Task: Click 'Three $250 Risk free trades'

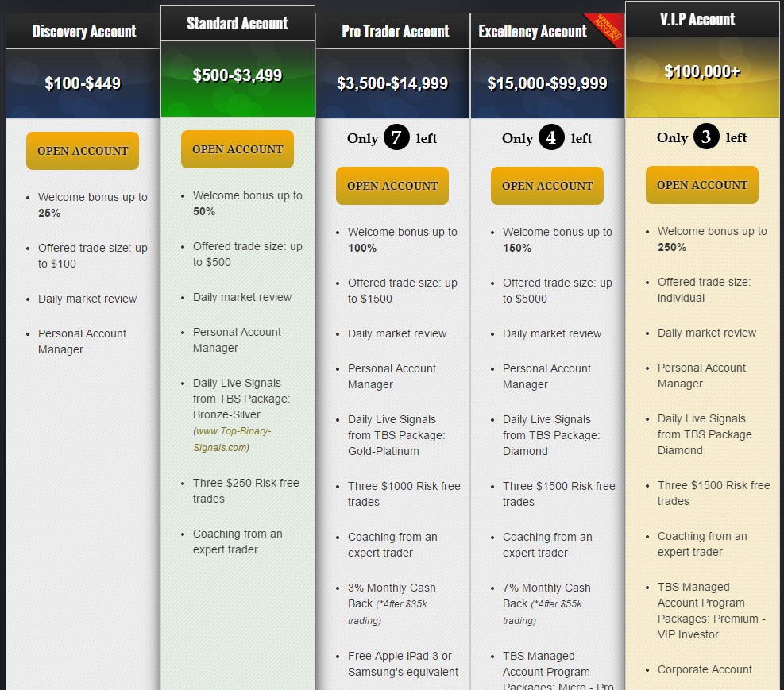Action: 246,491
